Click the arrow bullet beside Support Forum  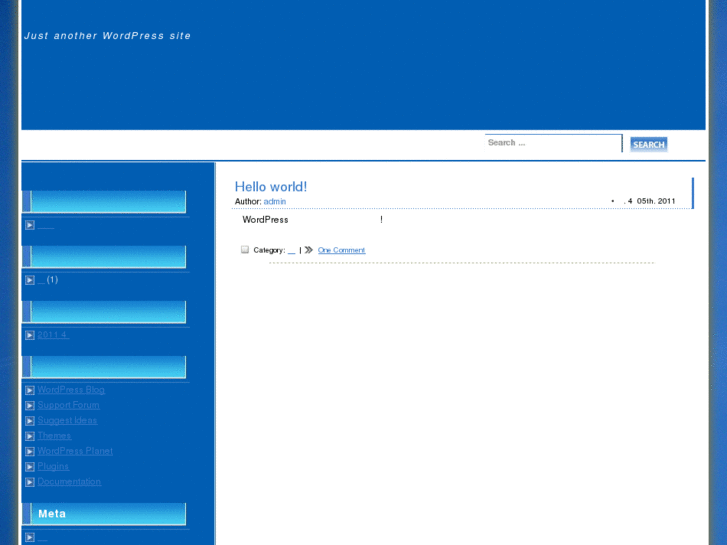[30, 405]
